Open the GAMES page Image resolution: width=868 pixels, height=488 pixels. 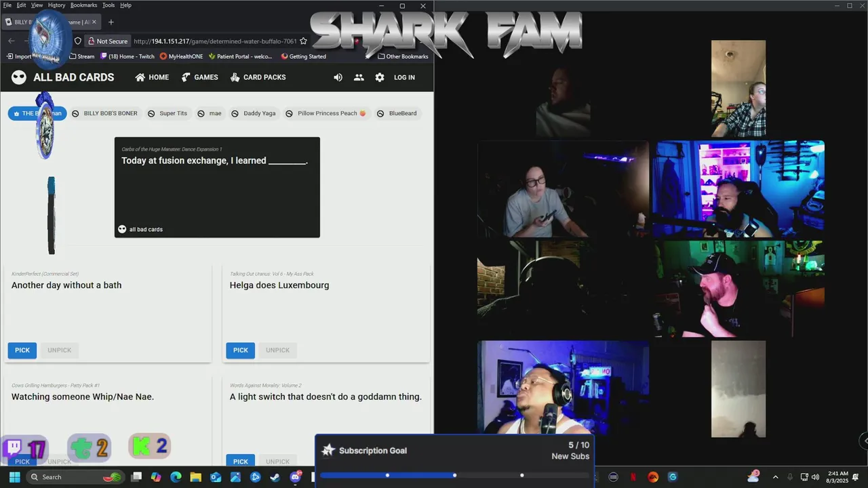click(x=199, y=77)
